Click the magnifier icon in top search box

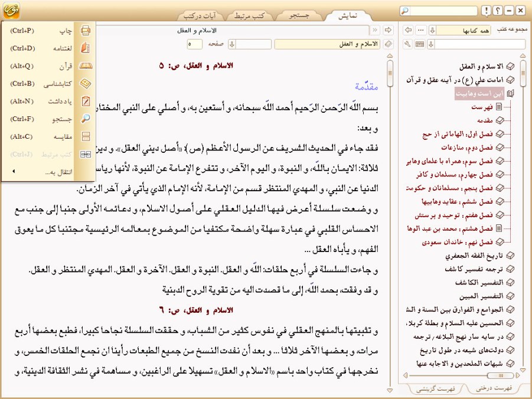click(405, 11)
